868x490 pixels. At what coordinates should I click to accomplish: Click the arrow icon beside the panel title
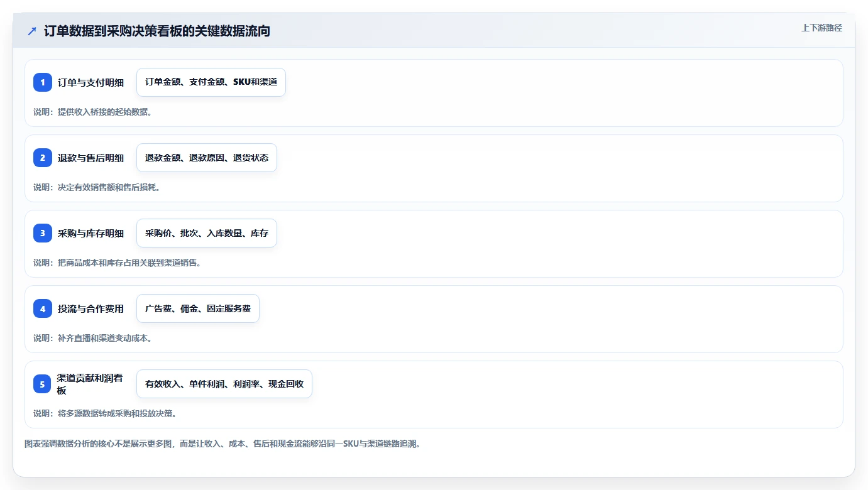click(x=32, y=31)
